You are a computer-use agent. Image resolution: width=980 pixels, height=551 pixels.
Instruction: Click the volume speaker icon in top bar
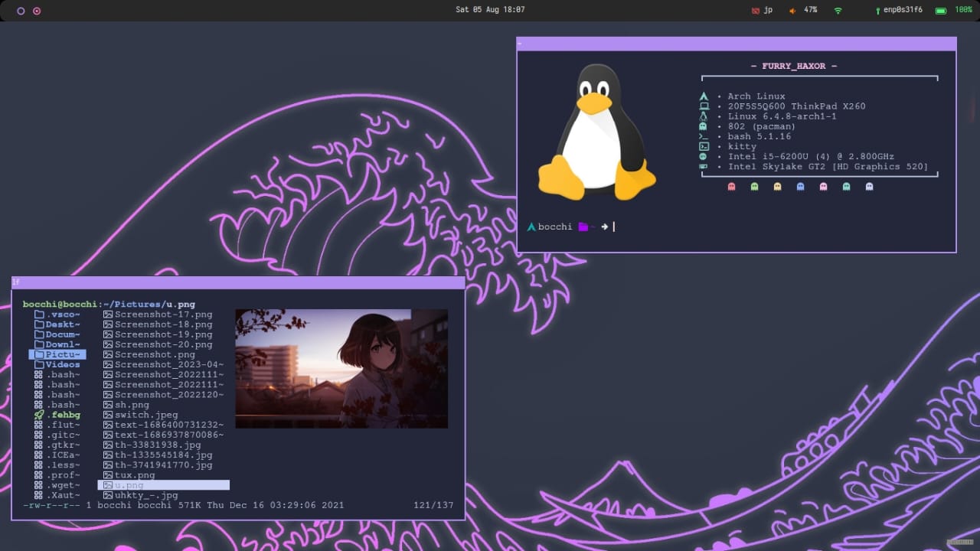(x=792, y=10)
